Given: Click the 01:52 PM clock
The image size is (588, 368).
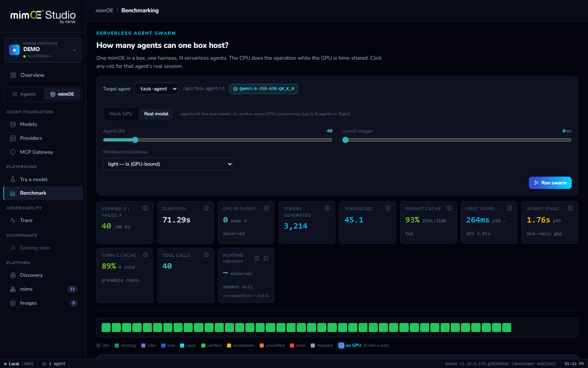Looking at the screenshot, I should point(574,364).
